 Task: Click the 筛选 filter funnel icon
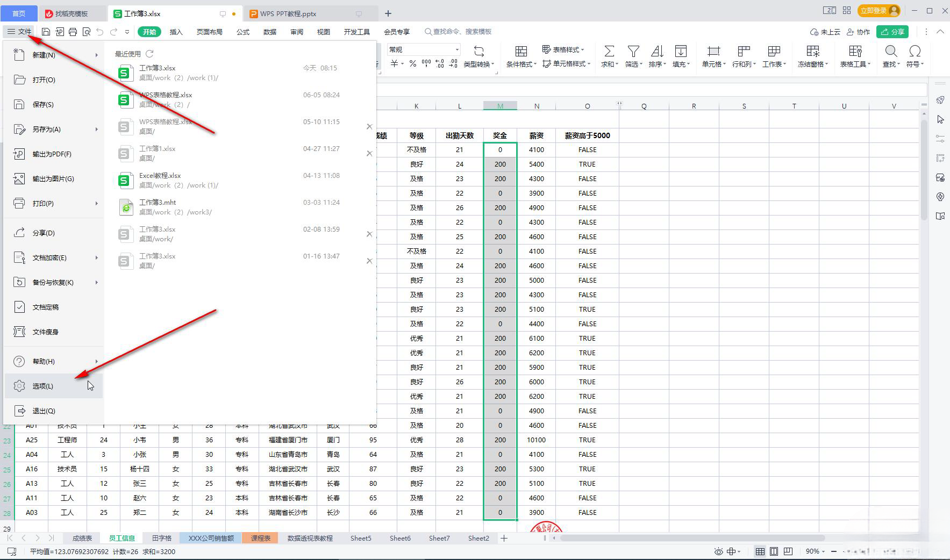pos(633,51)
